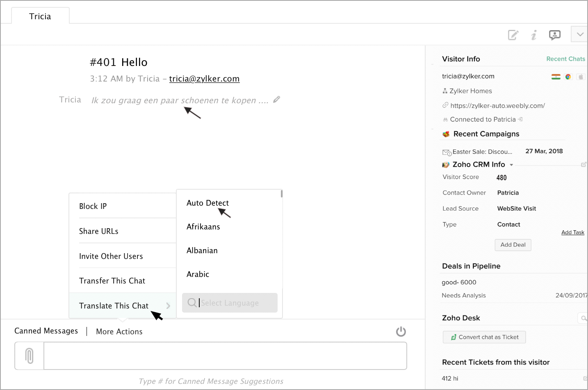Open the info icon in top toolbar
The height and width of the screenshot is (390, 588).
point(534,35)
